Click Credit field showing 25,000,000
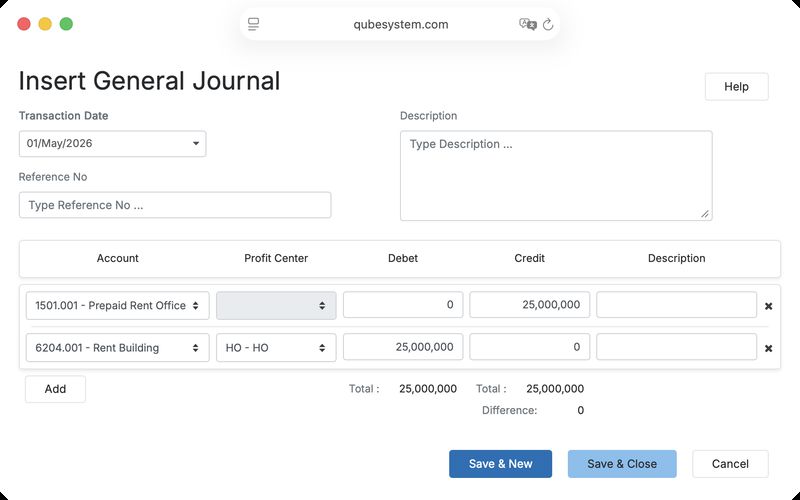 click(529, 305)
